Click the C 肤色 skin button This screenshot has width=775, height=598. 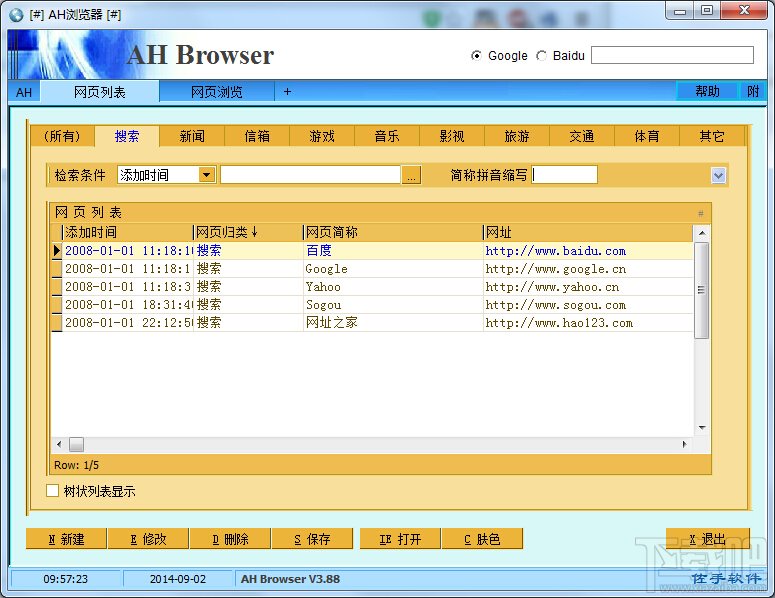(x=482, y=539)
